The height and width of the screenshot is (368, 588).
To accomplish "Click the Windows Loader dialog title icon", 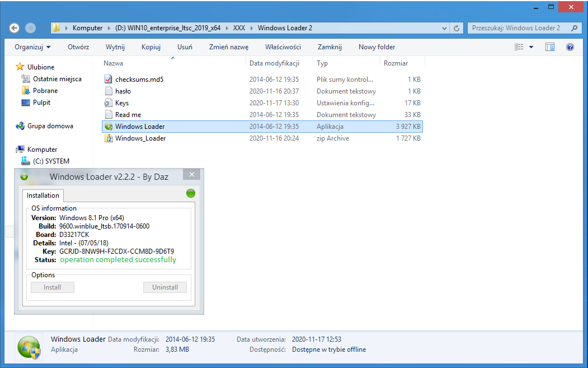I will point(24,176).
